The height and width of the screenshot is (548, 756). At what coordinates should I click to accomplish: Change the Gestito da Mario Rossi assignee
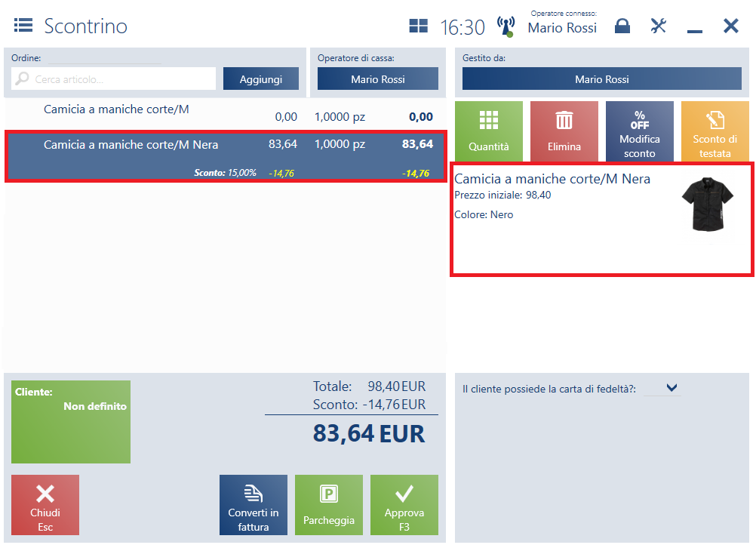pos(601,79)
